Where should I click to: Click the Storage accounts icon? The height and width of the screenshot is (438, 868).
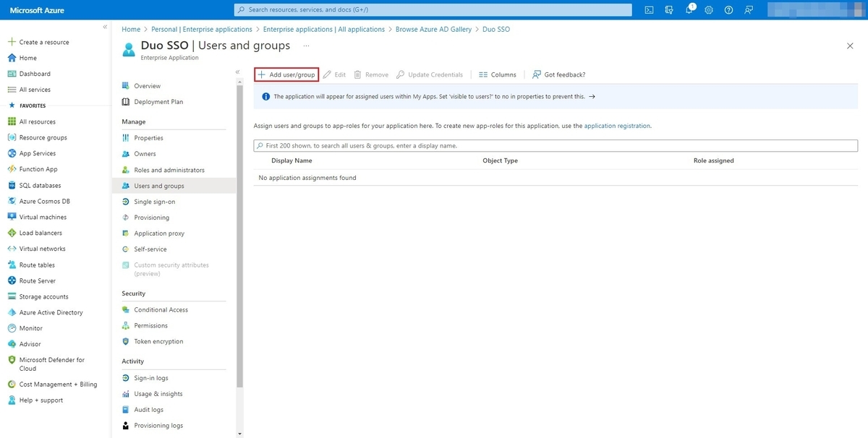tap(12, 296)
